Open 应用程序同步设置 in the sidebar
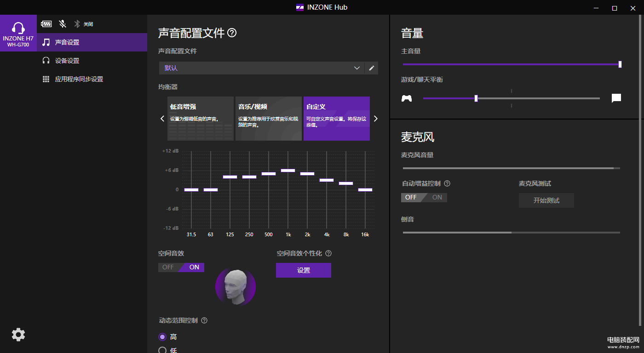Screen dimensions: 644x353 [x=92, y=79]
